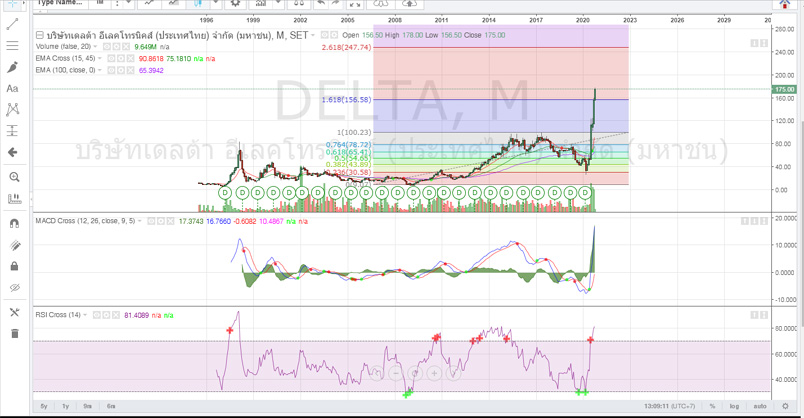Open the Volume (false, 20) dropdown arrow
The width and height of the screenshot is (804, 418).
coord(96,47)
